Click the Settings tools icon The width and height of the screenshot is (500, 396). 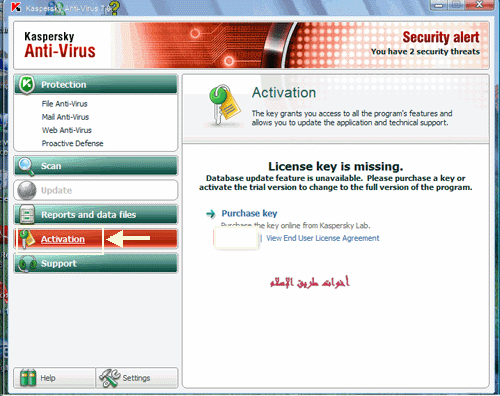tap(110, 378)
